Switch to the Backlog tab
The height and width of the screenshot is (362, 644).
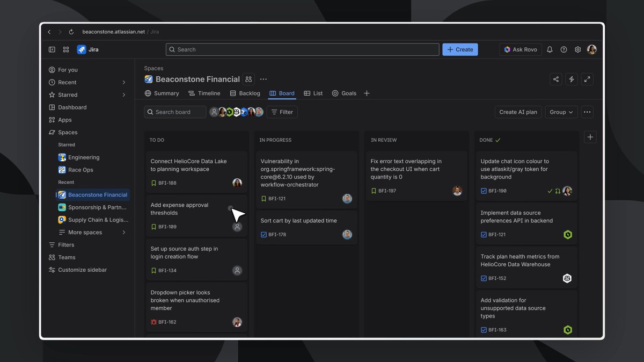pos(245,93)
